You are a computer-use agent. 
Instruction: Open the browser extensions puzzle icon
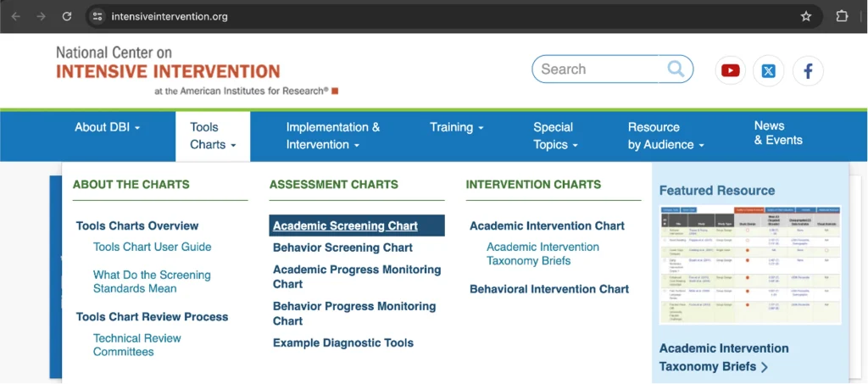point(842,16)
